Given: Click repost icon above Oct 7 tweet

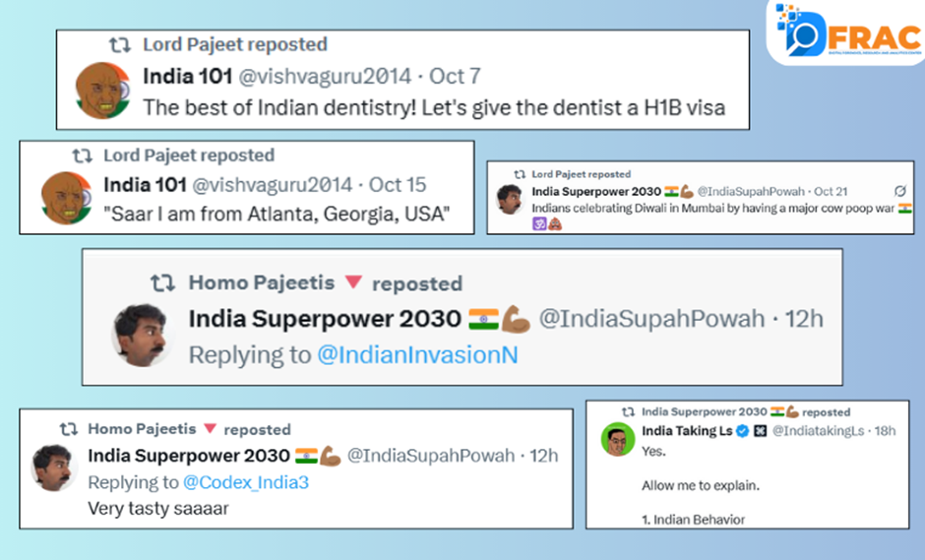Looking at the screenshot, I should 120,45.
